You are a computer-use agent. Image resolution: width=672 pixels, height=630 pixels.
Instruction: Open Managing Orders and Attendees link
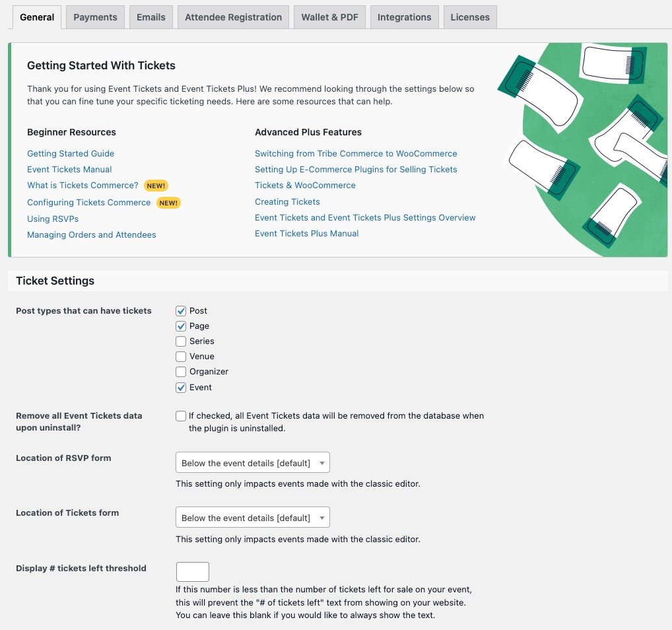92,235
